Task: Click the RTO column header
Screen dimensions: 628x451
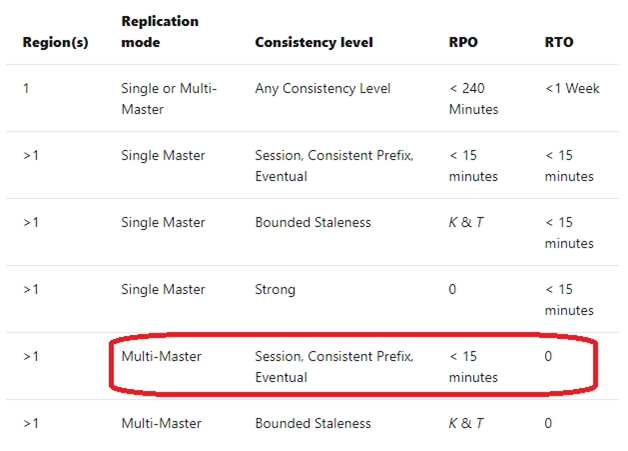Action: [559, 42]
